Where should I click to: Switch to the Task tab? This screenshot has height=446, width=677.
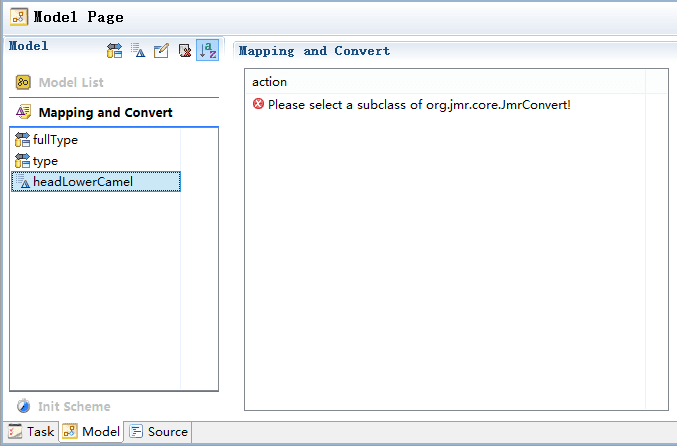click(31, 431)
